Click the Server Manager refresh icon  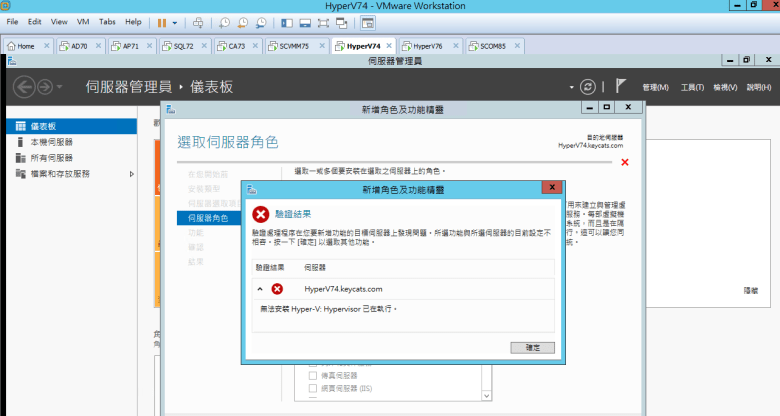[x=589, y=87]
